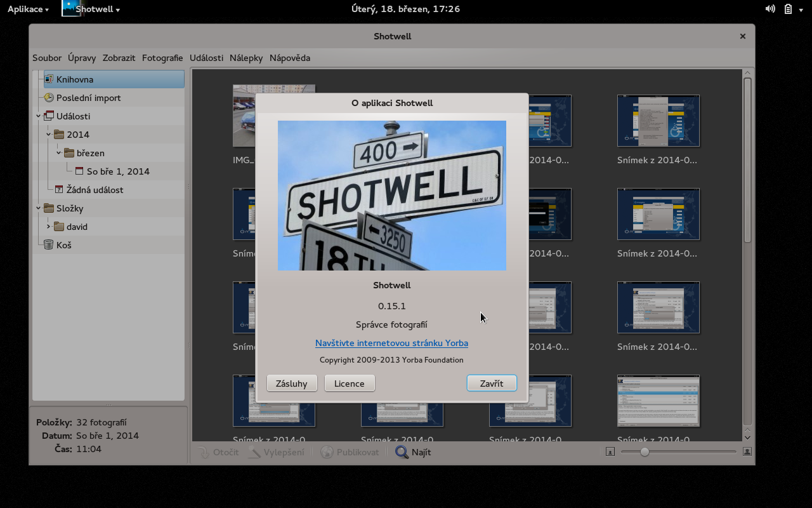Click the scroll-up arrow of photo grid scrollbar
This screenshot has width=812, height=508.
747,73
